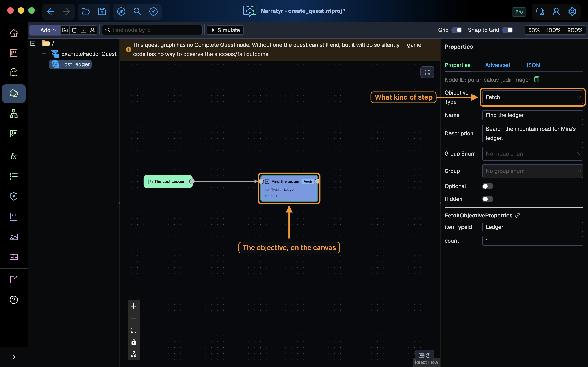The height and width of the screenshot is (367, 588).
Task: Click the canvas fullscreen expand icon
Action: click(427, 72)
